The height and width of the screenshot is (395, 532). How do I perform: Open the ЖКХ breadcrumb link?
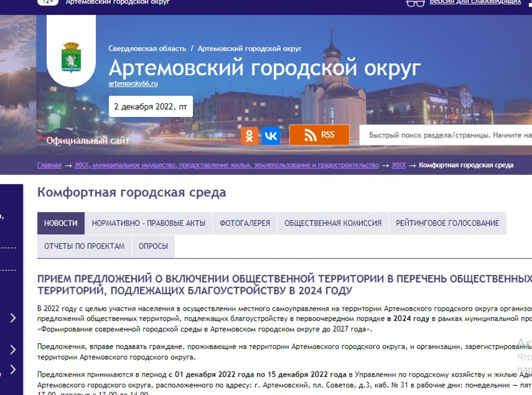399,165
